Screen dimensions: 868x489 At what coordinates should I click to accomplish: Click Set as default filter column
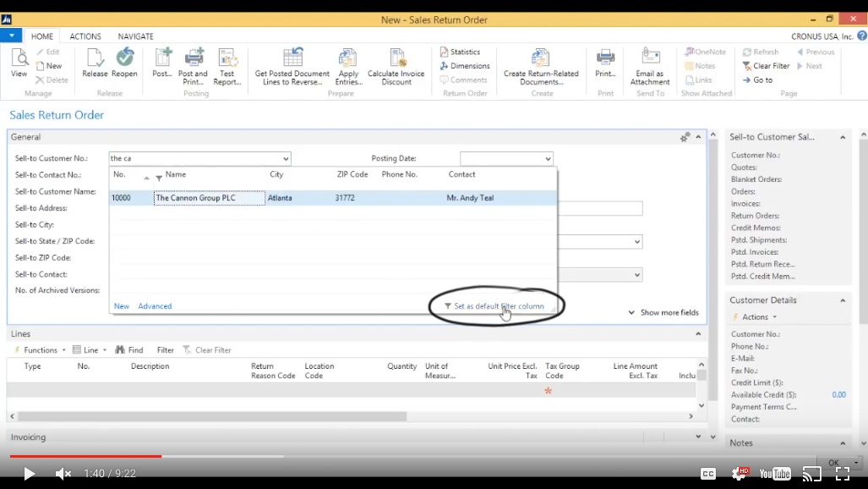(494, 306)
